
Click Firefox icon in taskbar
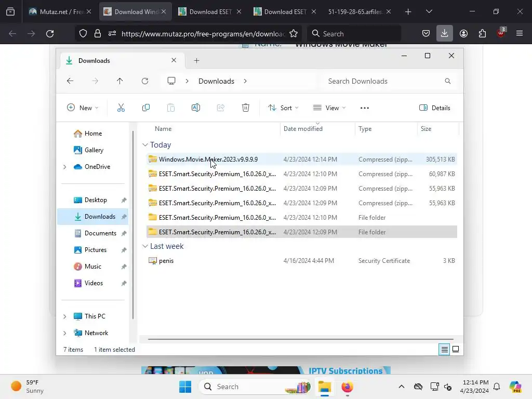(x=347, y=387)
